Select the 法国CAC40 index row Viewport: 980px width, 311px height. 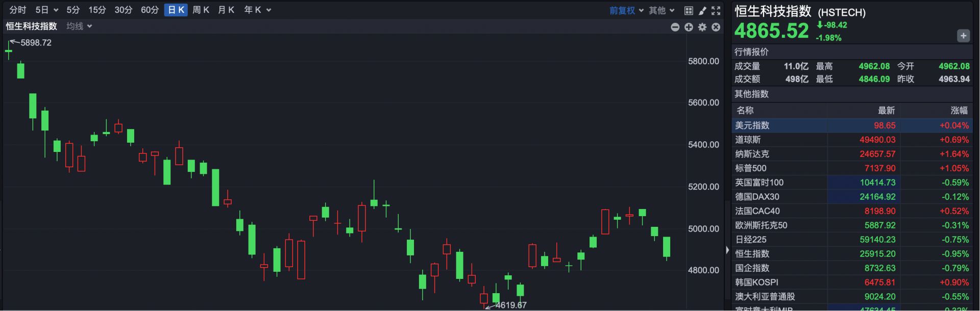click(852, 211)
